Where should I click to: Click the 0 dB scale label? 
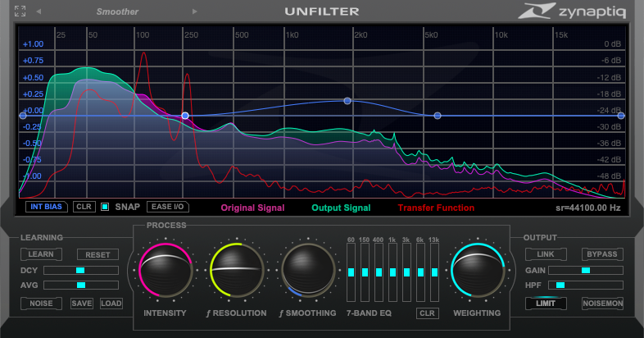click(612, 44)
